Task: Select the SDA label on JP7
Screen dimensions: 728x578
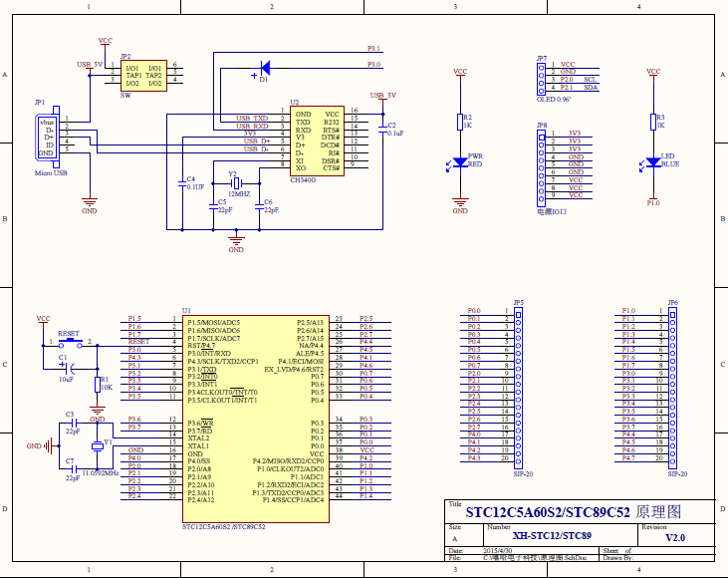Action: [x=591, y=88]
